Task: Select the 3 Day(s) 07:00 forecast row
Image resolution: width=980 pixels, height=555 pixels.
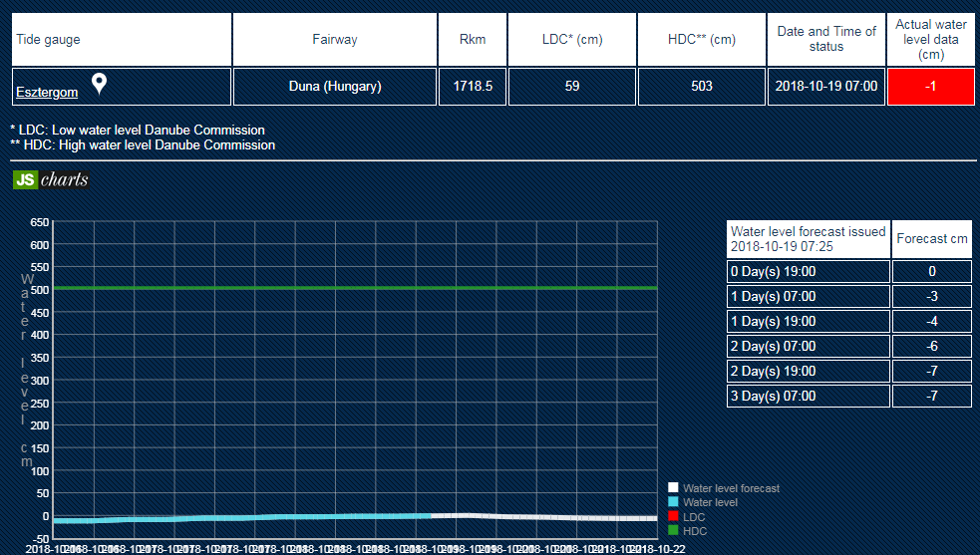Action: click(x=809, y=396)
